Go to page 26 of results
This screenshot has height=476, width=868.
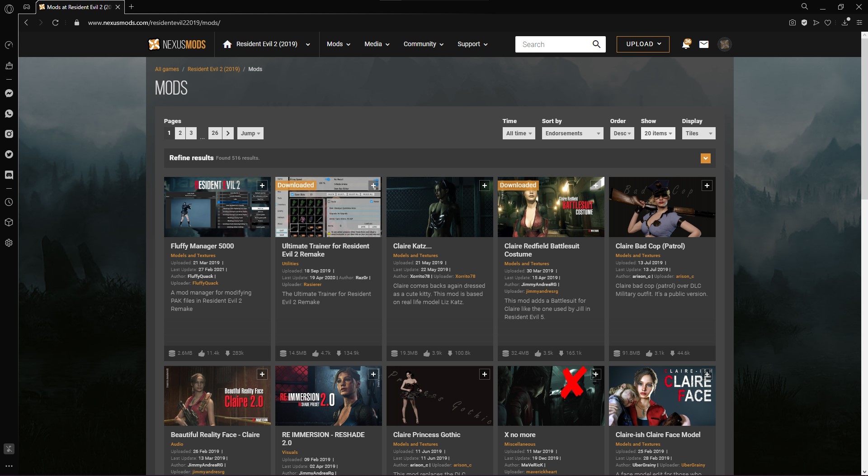click(x=215, y=133)
